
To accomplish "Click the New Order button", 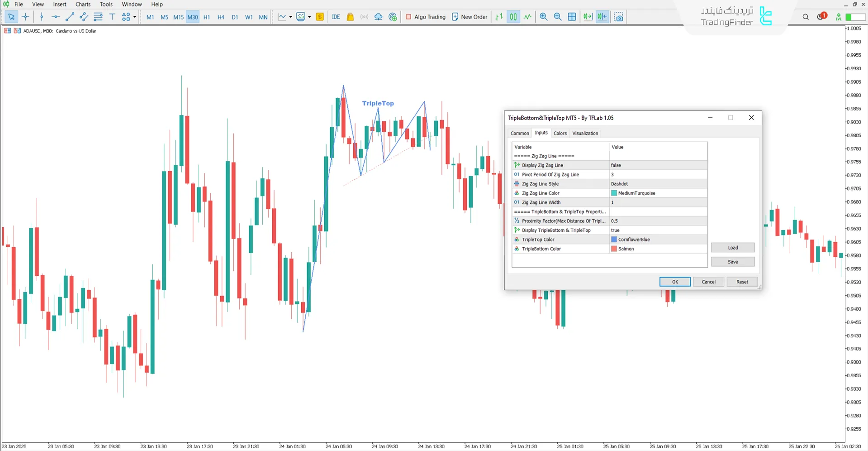I will (470, 17).
